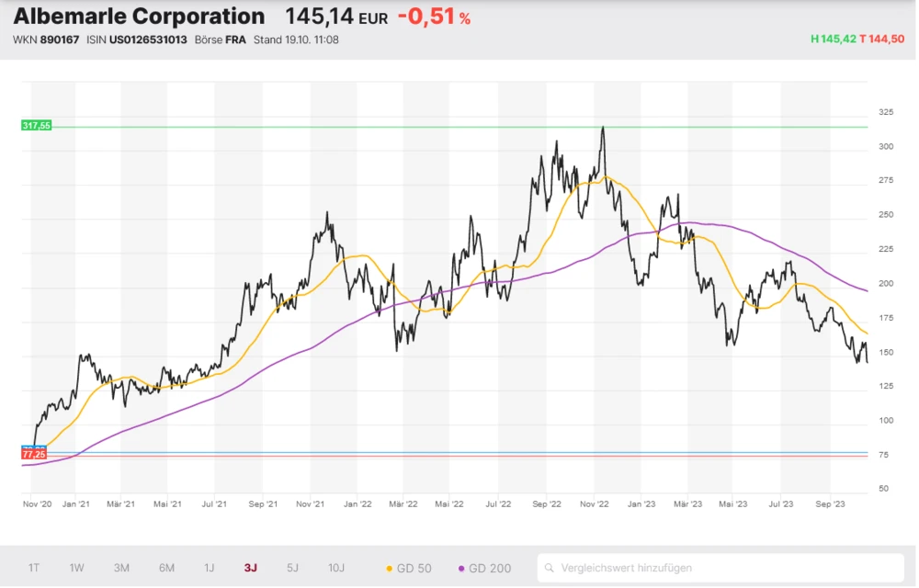
Task: Click the green 317,55 high marker
Action: click(x=36, y=125)
